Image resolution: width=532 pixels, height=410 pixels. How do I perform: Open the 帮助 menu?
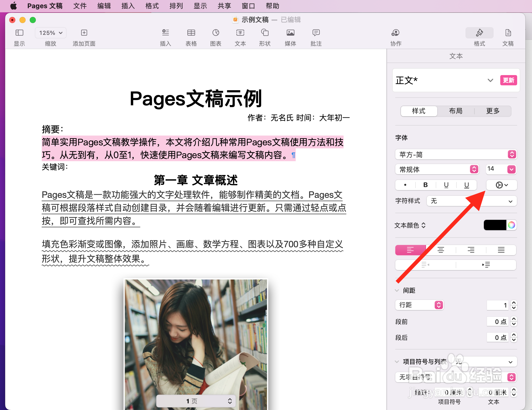pyautogui.click(x=272, y=6)
